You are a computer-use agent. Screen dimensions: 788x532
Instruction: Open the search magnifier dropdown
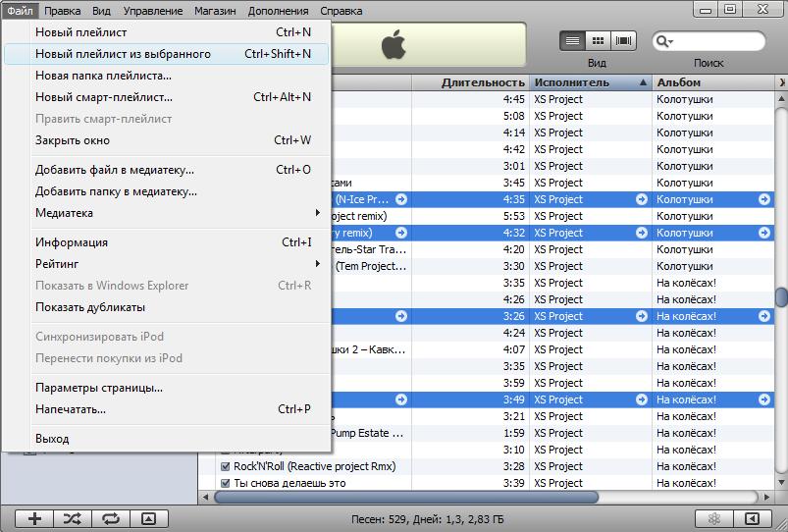(x=664, y=41)
